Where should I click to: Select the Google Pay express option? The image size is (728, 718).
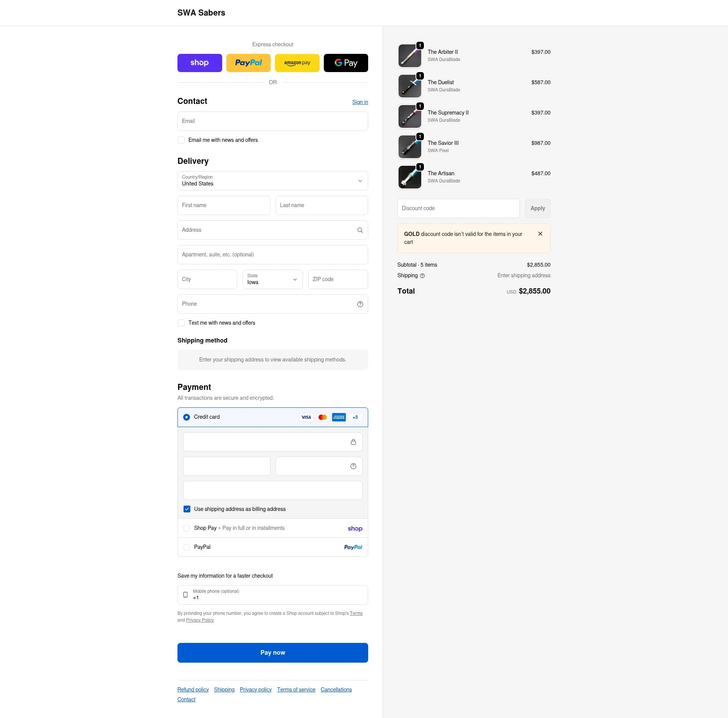pos(346,63)
